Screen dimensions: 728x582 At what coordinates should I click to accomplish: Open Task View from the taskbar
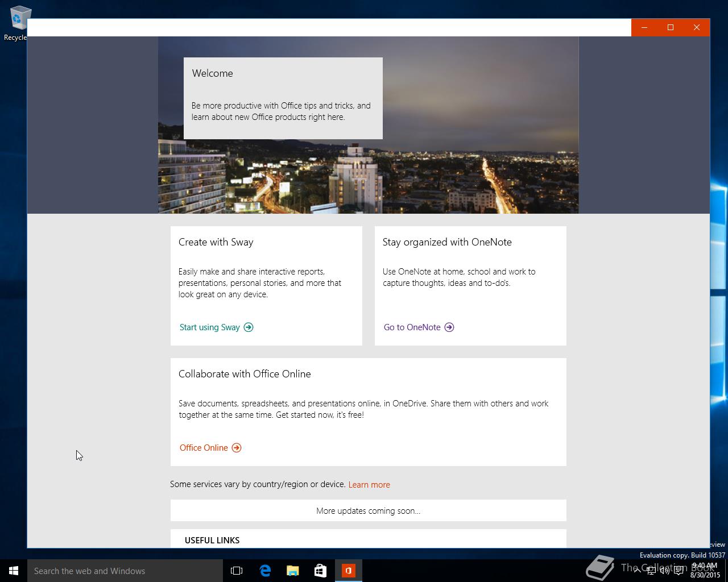click(237, 571)
